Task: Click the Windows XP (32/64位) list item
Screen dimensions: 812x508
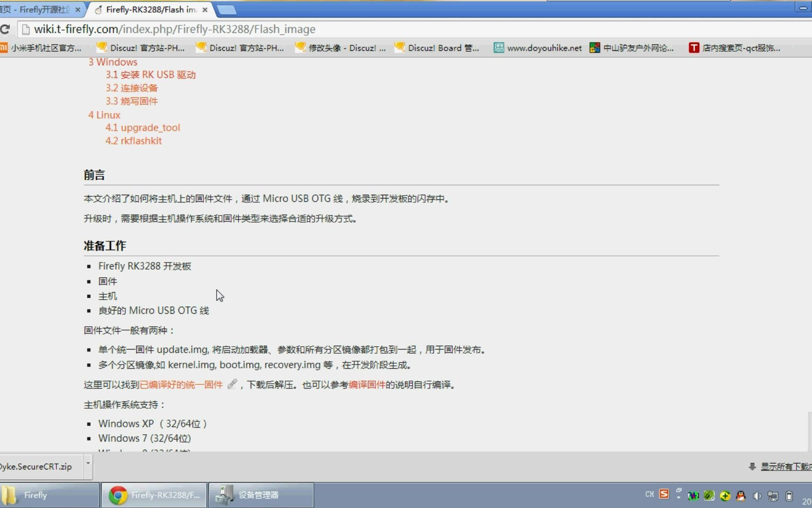Action: pos(153,423)
